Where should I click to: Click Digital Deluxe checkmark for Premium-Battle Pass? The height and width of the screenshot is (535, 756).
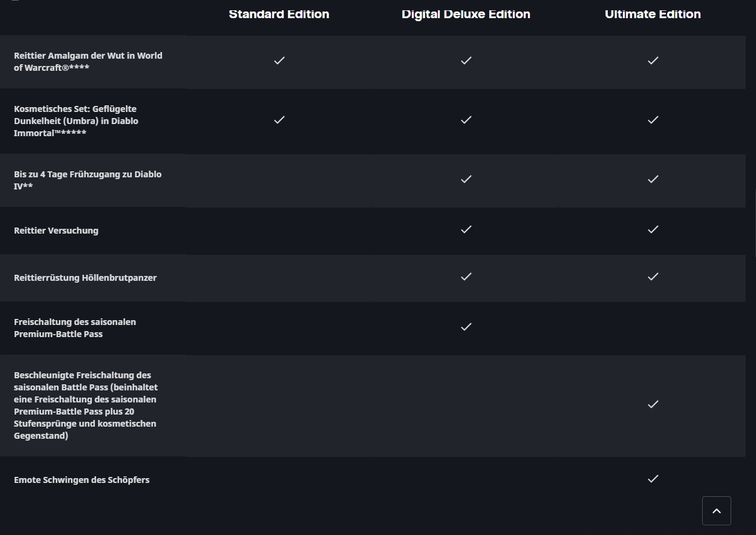(466, 327)
